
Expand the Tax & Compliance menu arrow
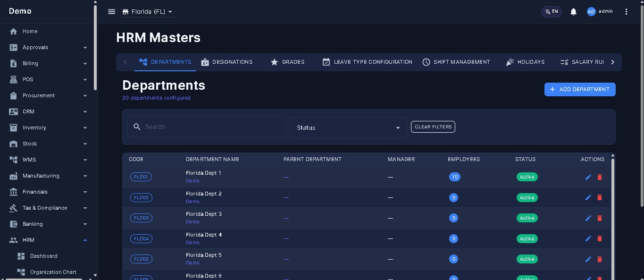85,208
